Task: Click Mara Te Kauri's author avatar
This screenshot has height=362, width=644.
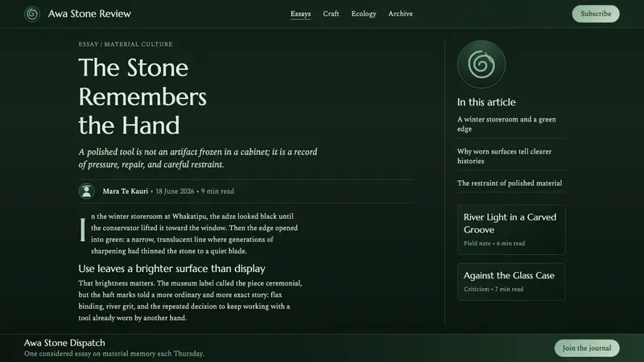Action: click(87, 191)
